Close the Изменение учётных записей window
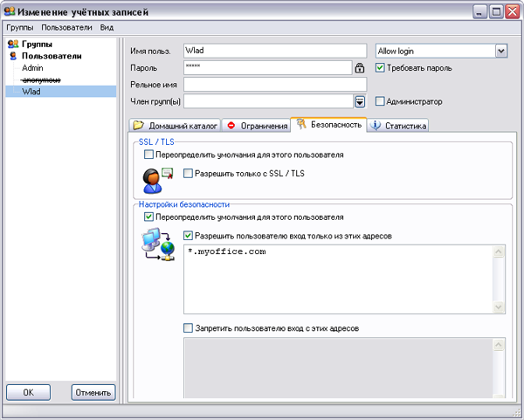Screen dimensions: 524x420 click(513, 12)
